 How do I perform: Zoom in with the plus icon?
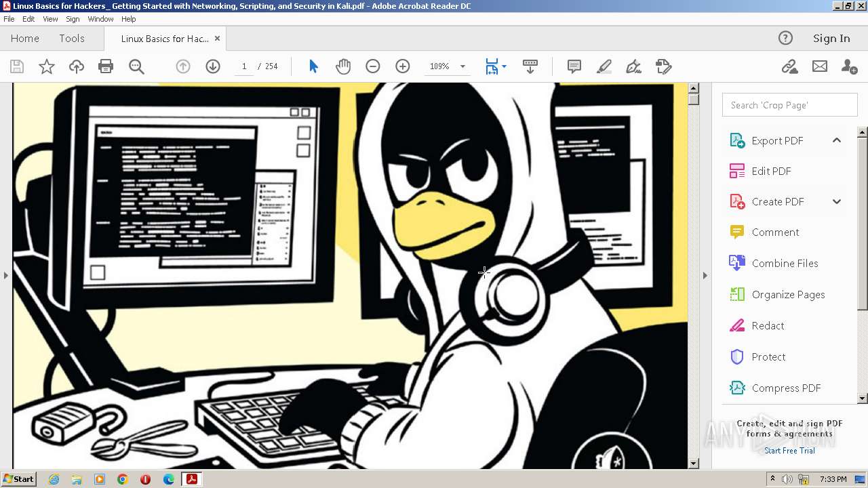pos(403,66)
